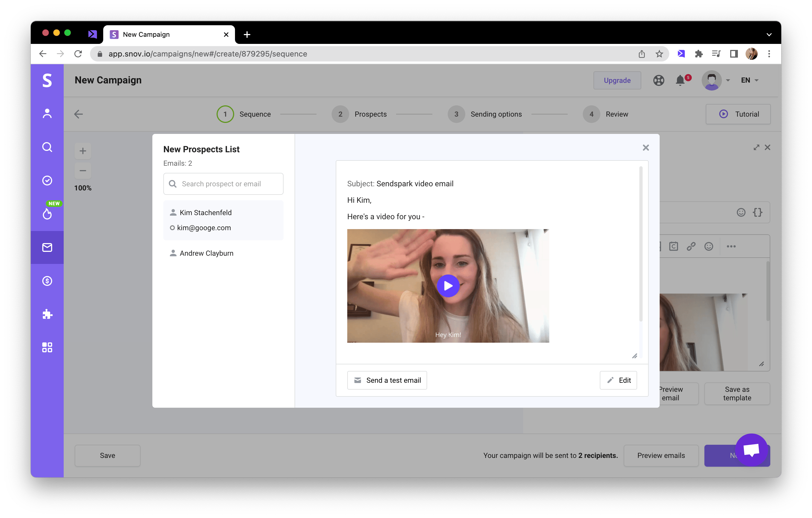Click the share icon in address bar
The image size is (812, 518).
click(641, 54)
